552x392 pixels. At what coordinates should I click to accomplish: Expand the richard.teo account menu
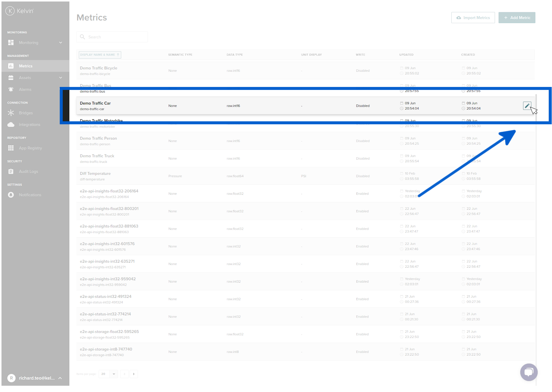coord(61,378)
